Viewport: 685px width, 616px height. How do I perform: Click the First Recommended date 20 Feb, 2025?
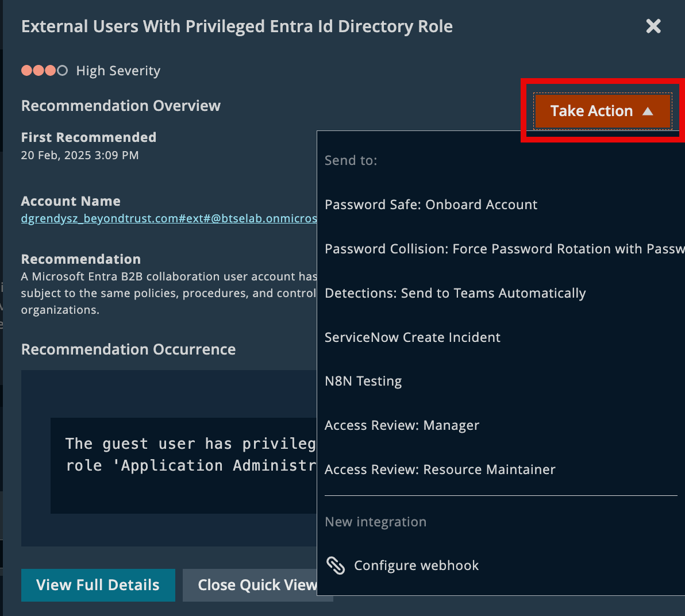[x=80, y=155]
